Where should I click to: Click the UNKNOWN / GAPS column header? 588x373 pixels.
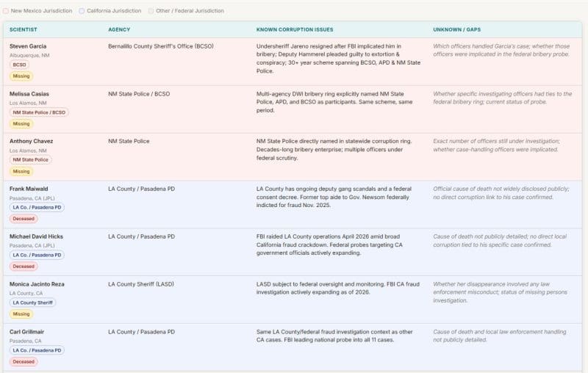457,29
